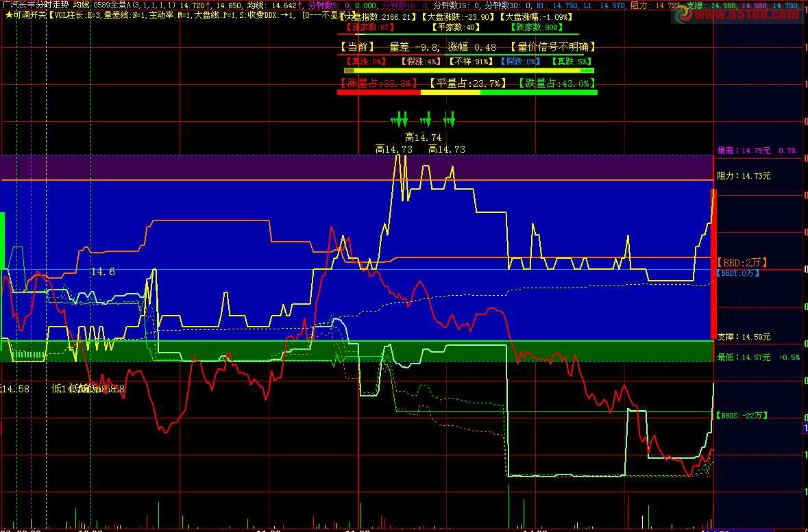The height and width of the screenshot is (532, 808).
Task: Click the 假涨:4% percentage label
Action: tap(421, 62)
